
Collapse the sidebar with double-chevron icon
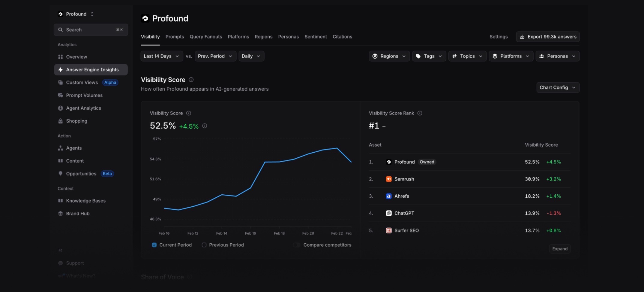point(61,250)
